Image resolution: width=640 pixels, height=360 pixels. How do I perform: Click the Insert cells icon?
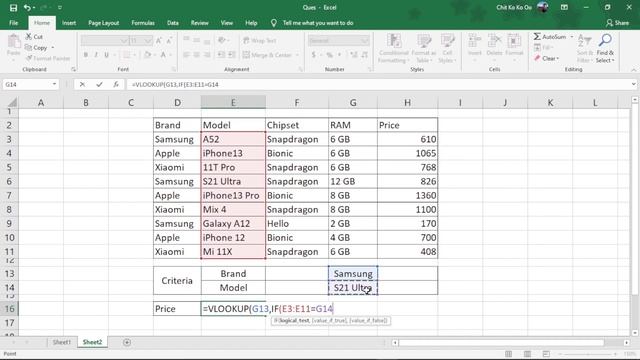click(x=475, y=41)
